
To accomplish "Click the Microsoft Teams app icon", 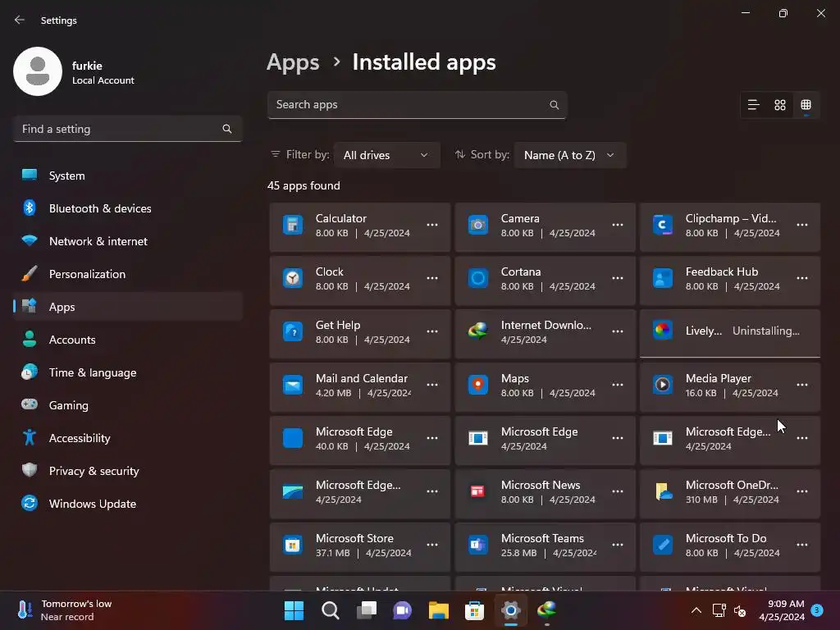I will coord(478,545).
